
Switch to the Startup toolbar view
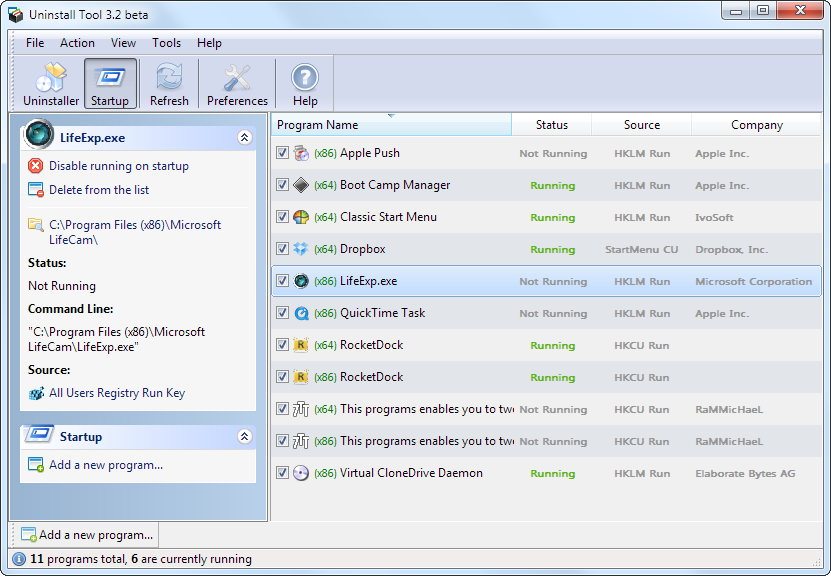pos(110,84)
